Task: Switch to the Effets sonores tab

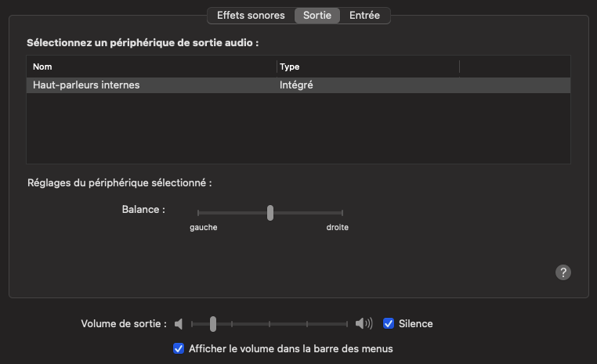Action: tap(251, 16)
